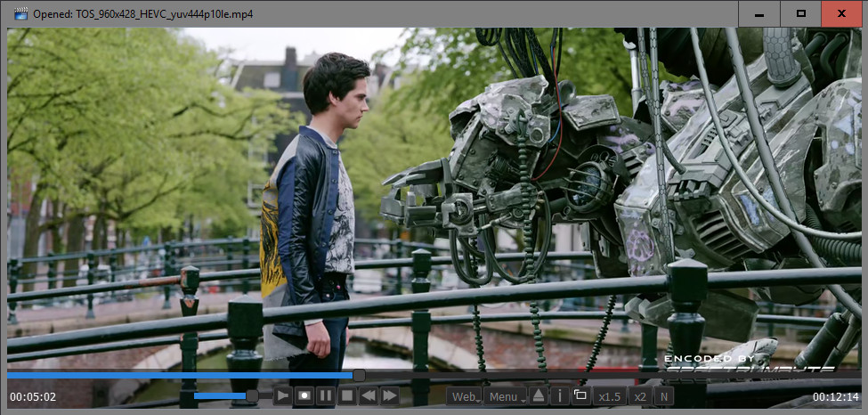Click the clapperboard app icon in title bar

pos(21,13)
